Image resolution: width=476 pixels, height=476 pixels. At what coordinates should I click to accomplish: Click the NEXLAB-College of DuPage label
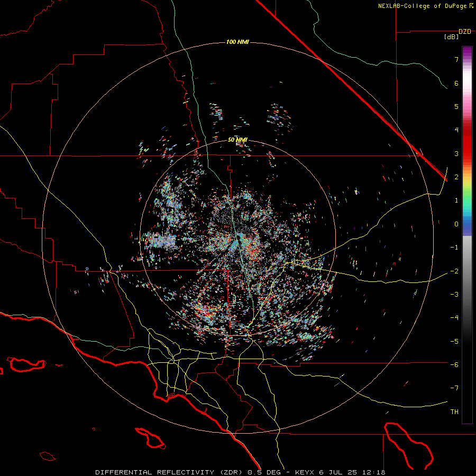[x=426, y=6]
